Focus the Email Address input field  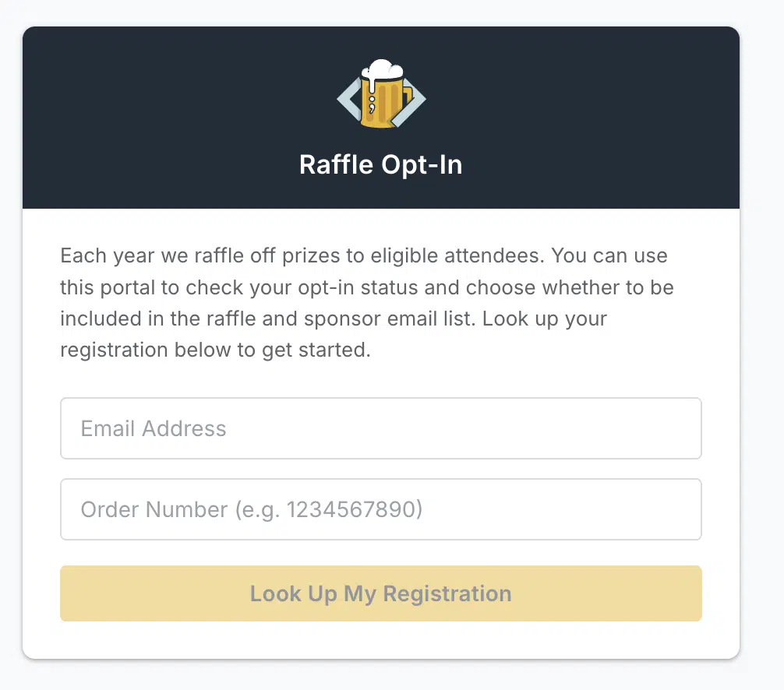(x=380, y=428)
